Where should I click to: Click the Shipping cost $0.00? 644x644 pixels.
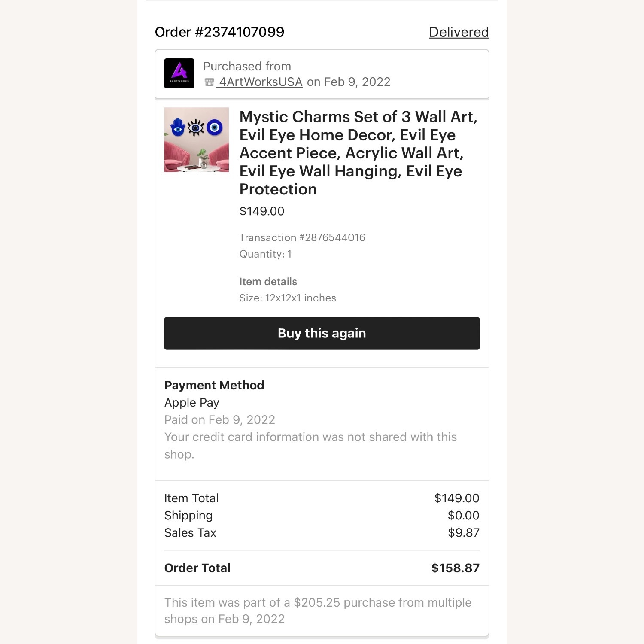pyautogui.click(x=463, y=516)
